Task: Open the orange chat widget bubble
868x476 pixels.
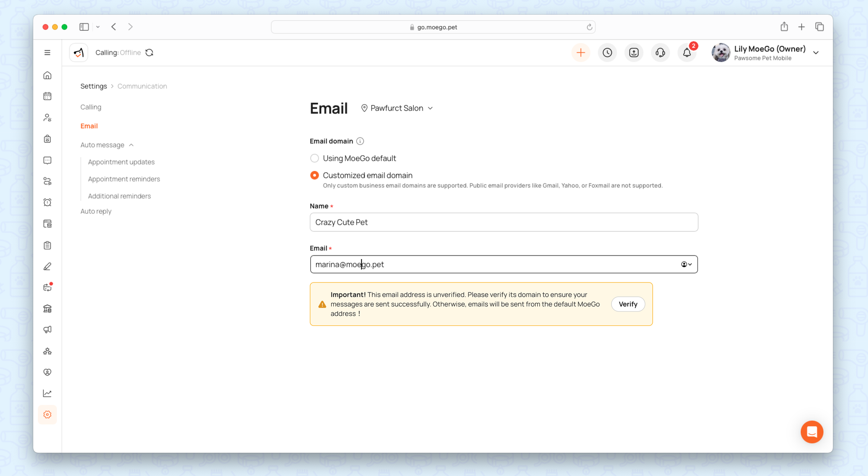Action: (x=812, y=432)
